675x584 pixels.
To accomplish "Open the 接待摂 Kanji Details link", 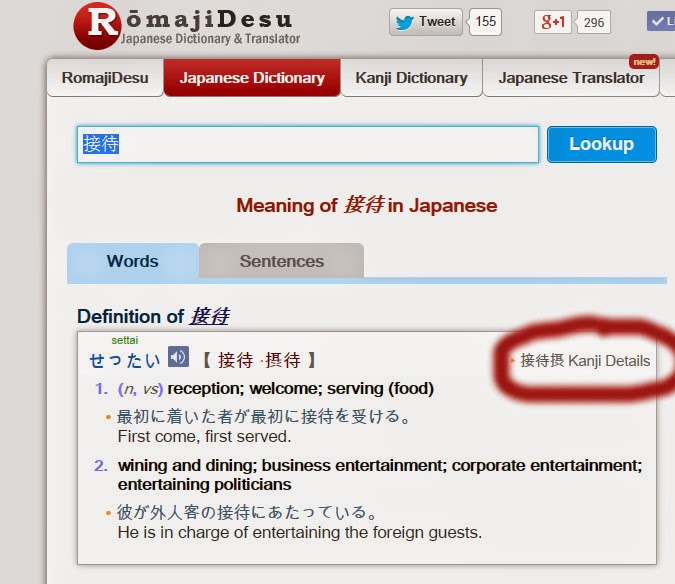I will [x=584, y=361].
